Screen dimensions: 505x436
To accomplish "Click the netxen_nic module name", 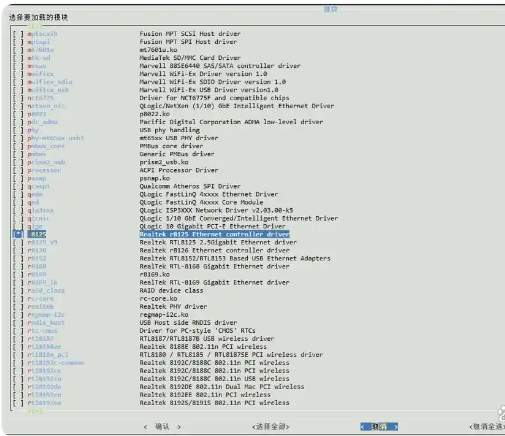I will [46, 106].
